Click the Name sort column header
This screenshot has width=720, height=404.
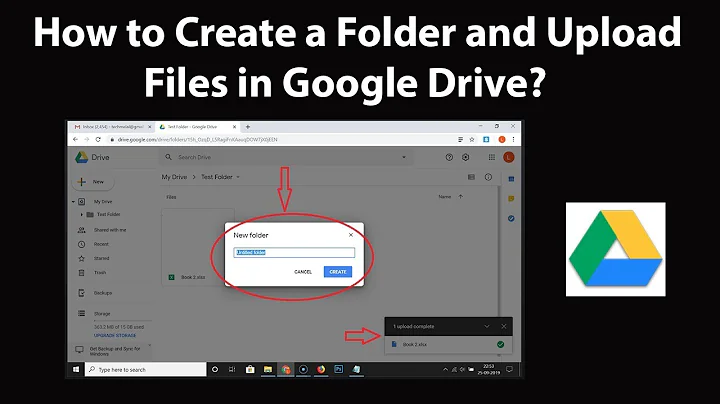pos(444,196)
